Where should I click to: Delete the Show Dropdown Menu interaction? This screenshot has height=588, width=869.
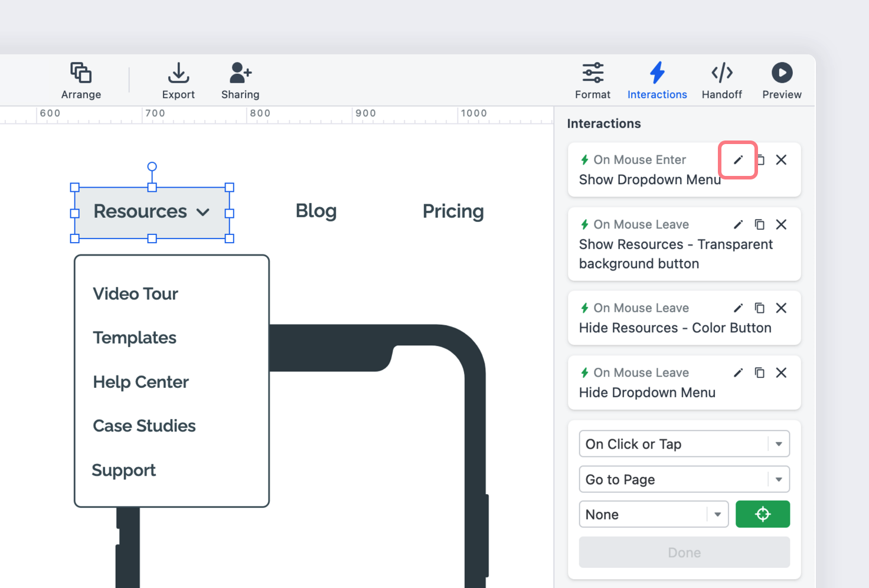click(781, 160)
